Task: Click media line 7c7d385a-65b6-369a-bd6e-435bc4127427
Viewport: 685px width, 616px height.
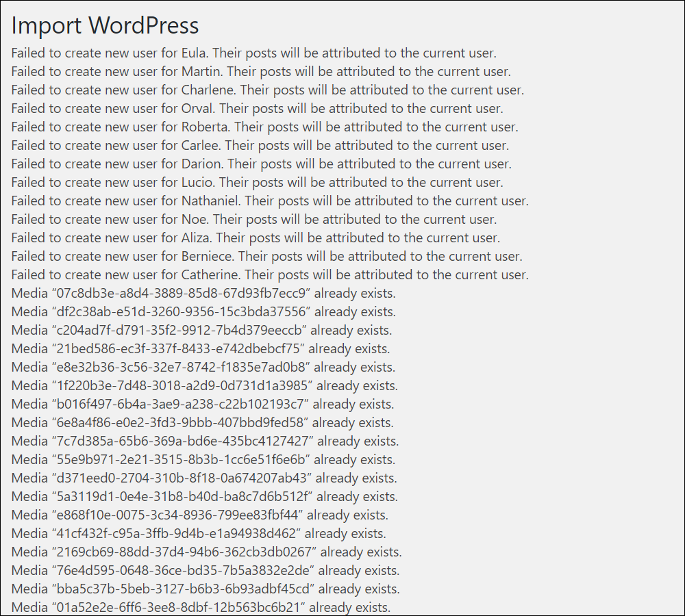Action: 206,441
